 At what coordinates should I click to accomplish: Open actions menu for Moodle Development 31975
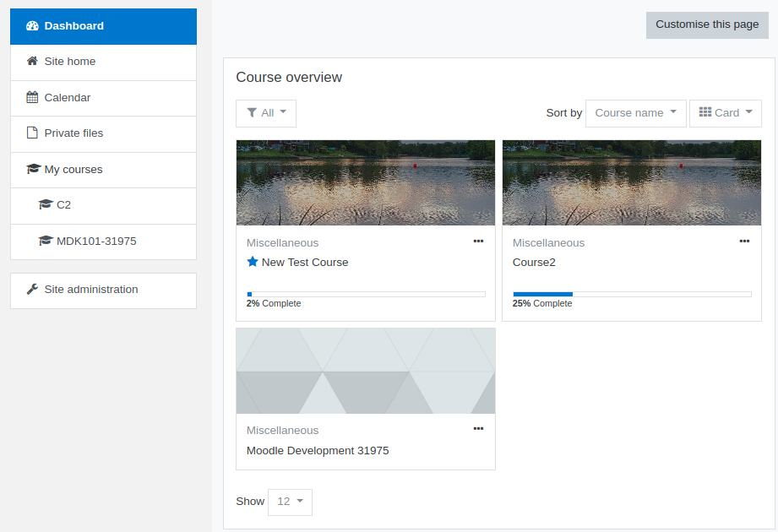click(478, 428)
